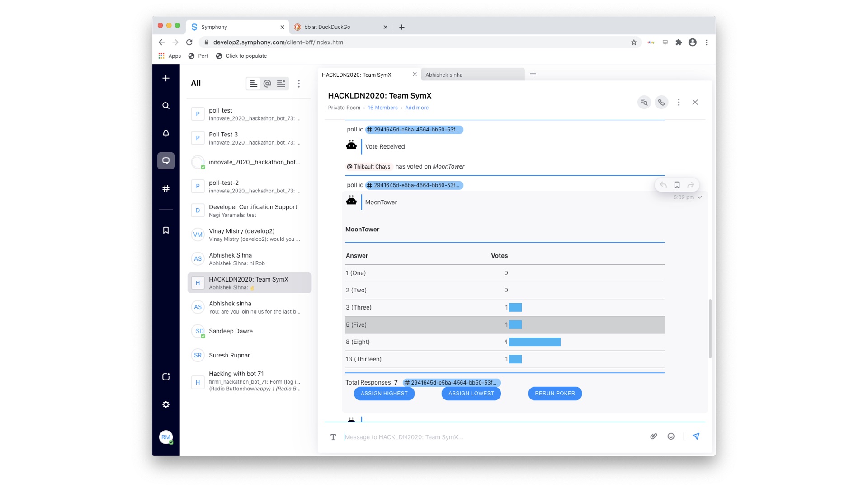Send the message with arrow icon
This screenshot has height=488, width=868.
point(696,436)
